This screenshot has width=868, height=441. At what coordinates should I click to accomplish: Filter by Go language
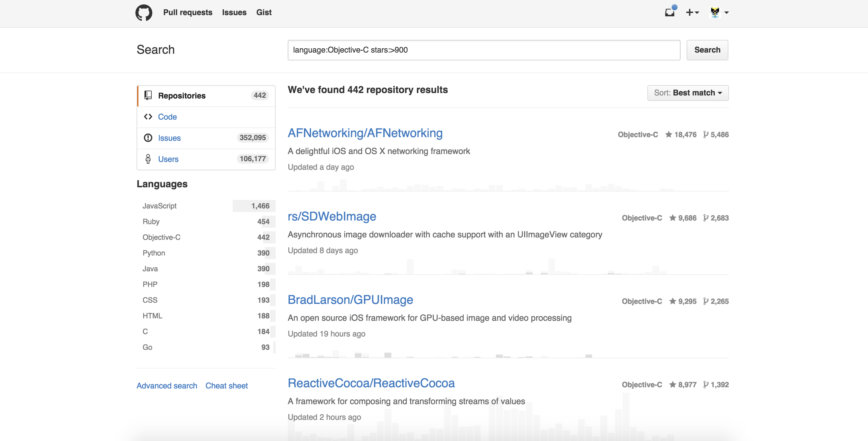point(206,347)
